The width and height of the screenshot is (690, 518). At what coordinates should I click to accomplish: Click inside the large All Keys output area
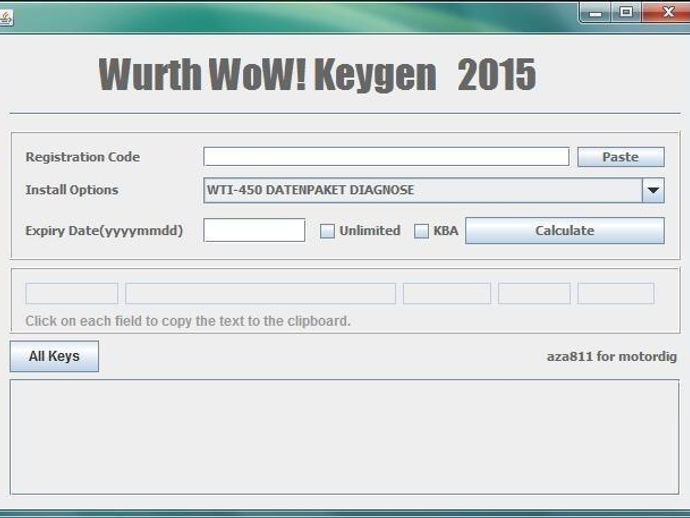(x=345, y=437)
